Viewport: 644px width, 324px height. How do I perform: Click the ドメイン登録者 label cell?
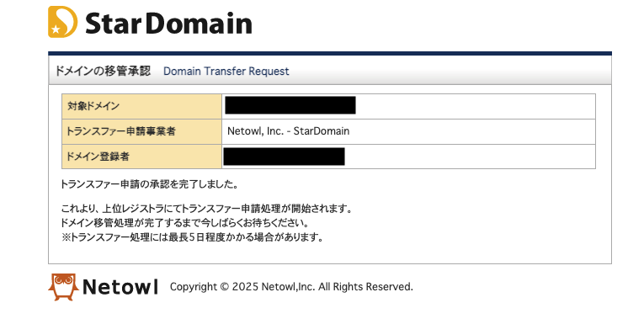[141, 157]
